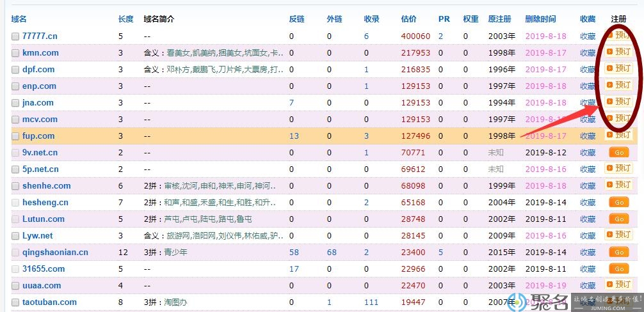Click the 反链 count 58 for qingshaonian.cn
644x312 pixels.
click(294, 252)
